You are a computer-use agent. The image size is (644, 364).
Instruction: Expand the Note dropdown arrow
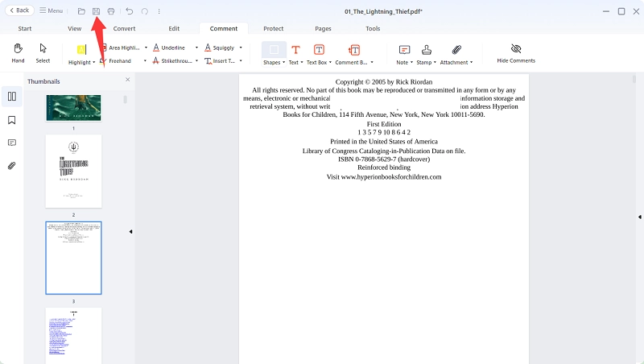(x=411, y=63)
